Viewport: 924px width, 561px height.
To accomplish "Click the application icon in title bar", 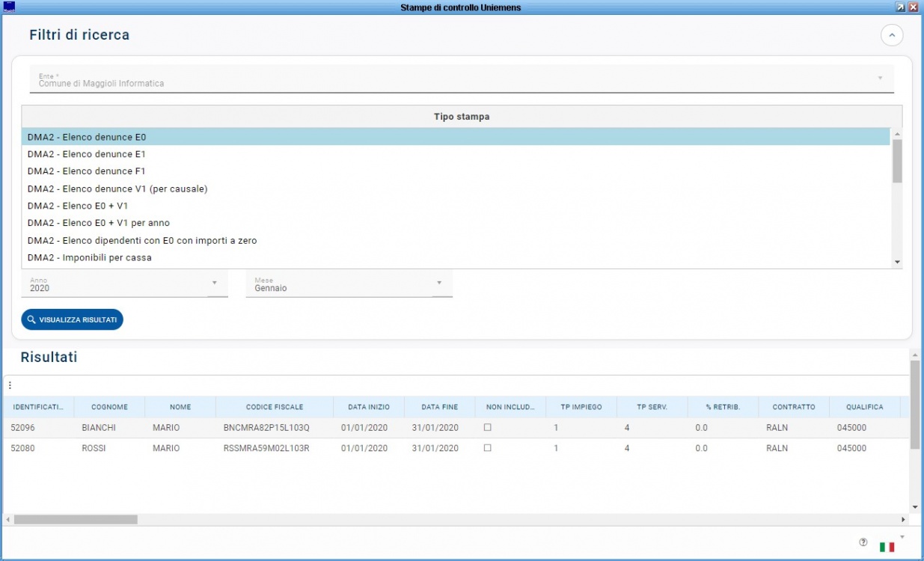I will click(9, 7).
